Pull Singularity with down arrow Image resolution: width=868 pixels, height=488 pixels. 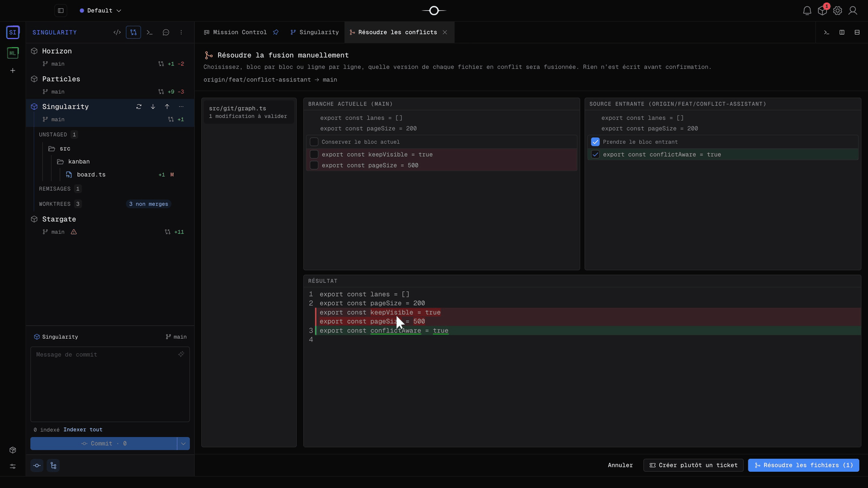(x=153, y=107)
